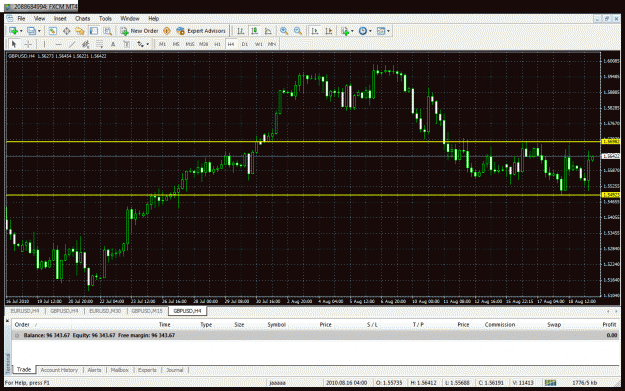Select the Cursor arrow tool
The height and width of the screenshot is (391, 625).
click(x=14, y=44)
